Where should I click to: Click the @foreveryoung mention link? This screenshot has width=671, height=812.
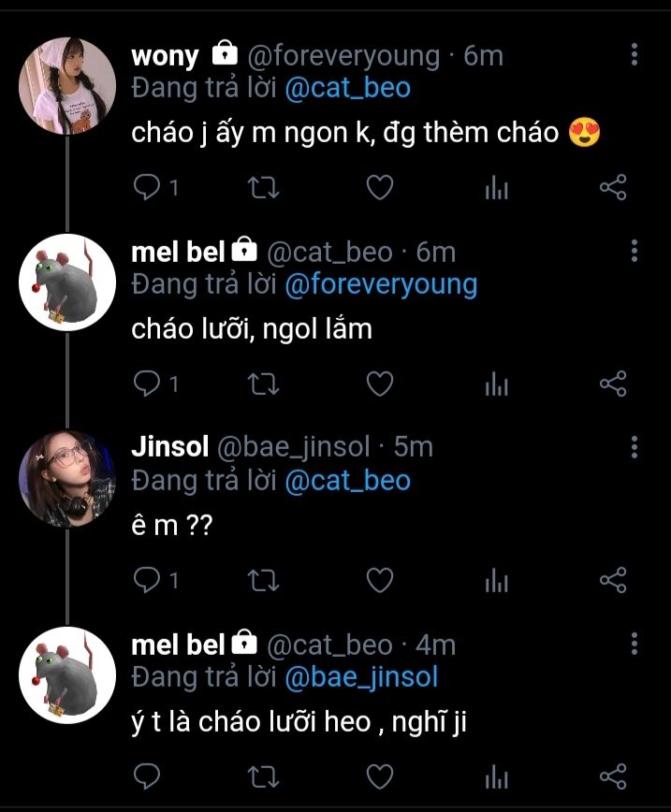tap(380, 284)
